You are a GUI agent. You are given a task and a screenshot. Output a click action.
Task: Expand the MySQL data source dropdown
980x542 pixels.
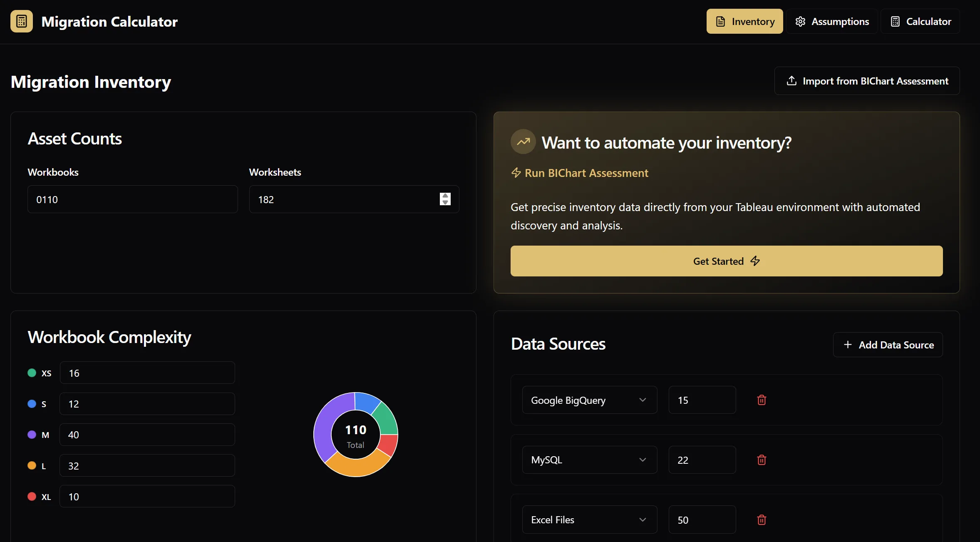click(589, 460)
